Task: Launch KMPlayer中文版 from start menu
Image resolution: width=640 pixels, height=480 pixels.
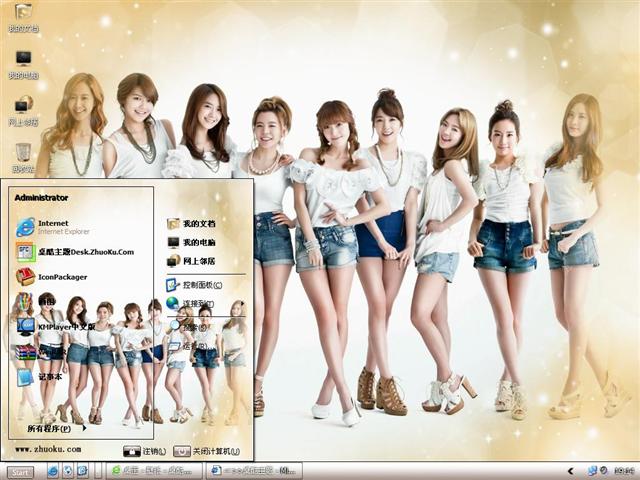Action: coord(56,327)
